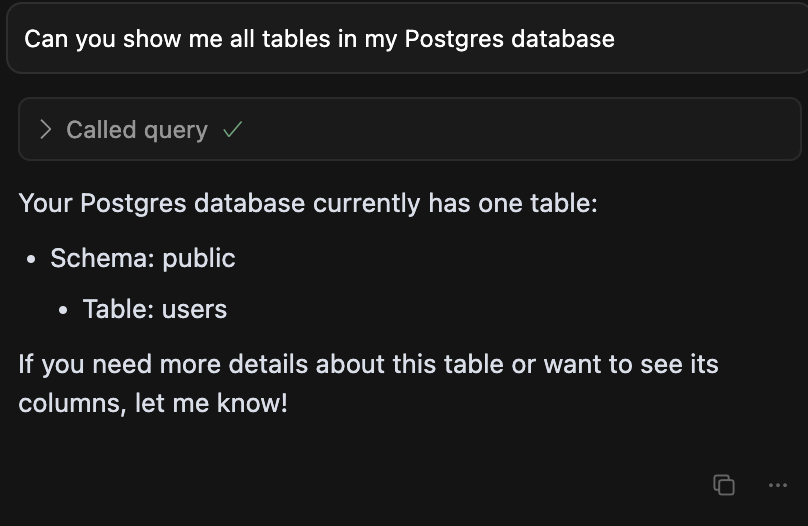Image resolution: width=808 pixels, height=526 pixels.
Task: Expand the Called query chevron arrow
Action: click(45, 129)
